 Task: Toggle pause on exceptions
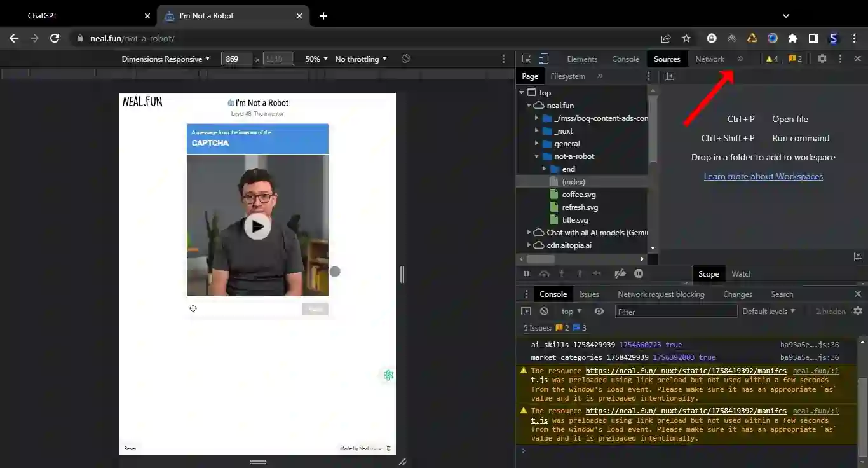[640, 273]
